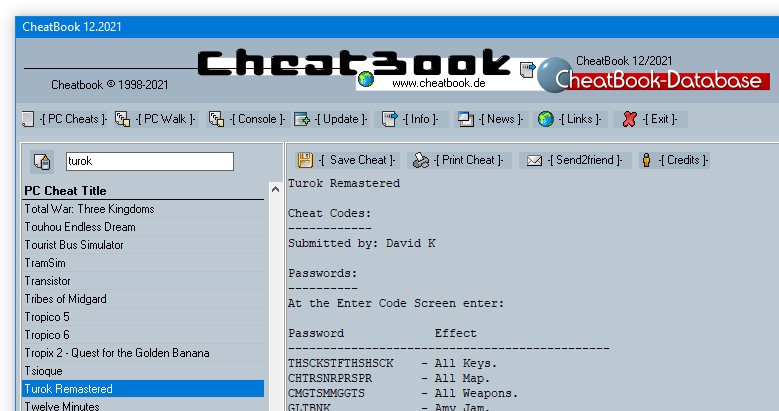
Task: Click the Save Cheat floppy disk icon
Action: pos(305,160)
